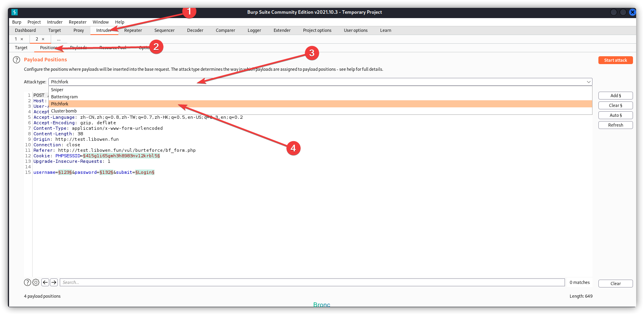The height and width of the screenshot is (315, 644).
Task: Click the Start attack button
Action: pos(616,60)
